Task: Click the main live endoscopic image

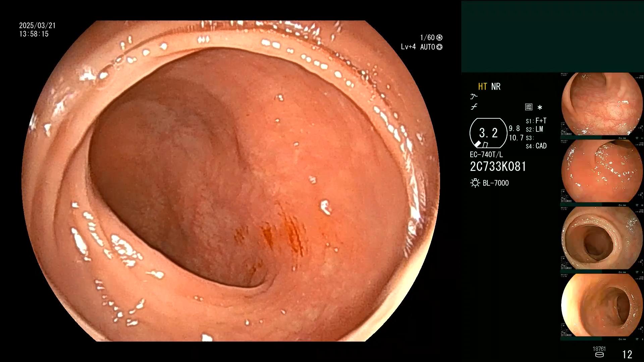Action: [x=231, y=181]
